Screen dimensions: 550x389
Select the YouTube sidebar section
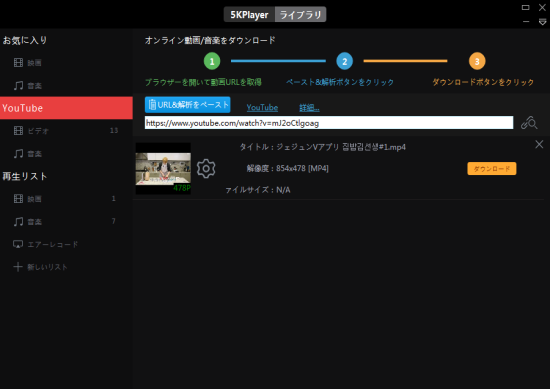(66, 108)
